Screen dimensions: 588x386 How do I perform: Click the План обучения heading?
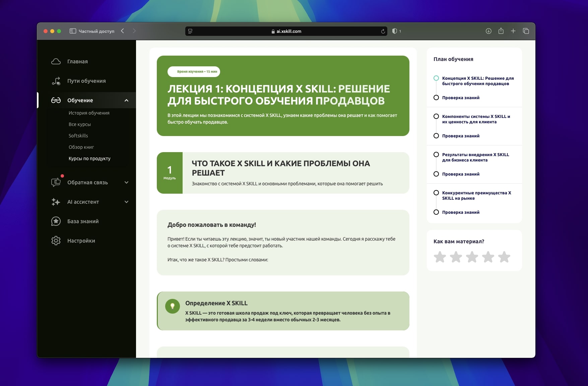pyautogui.click(x=453, y=59)
